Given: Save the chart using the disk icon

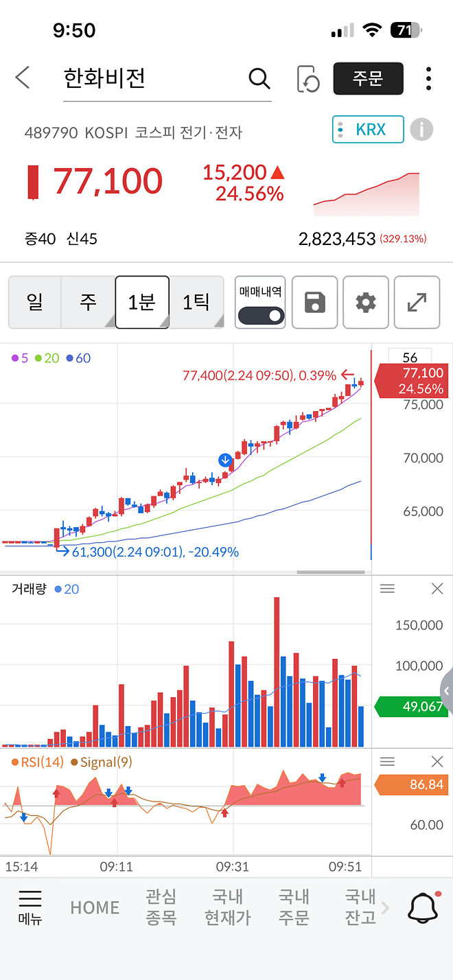Looking at the screenshot, I should coord(314,302).
